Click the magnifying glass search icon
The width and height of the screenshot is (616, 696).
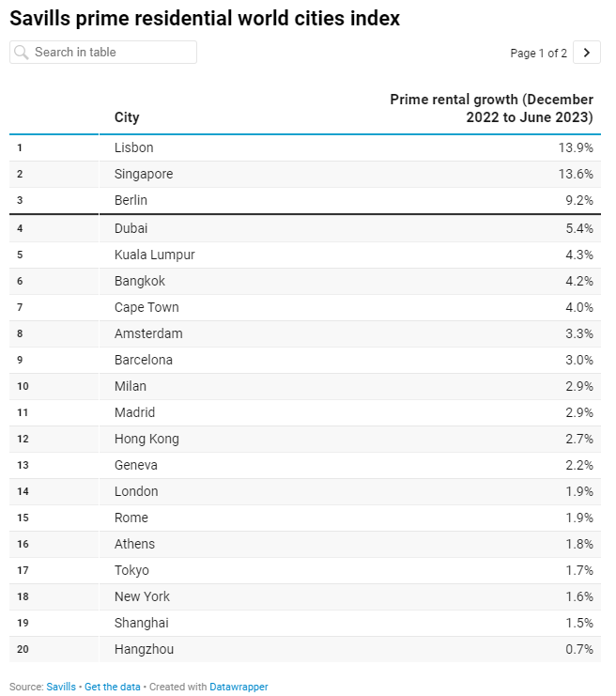[21, 53]
